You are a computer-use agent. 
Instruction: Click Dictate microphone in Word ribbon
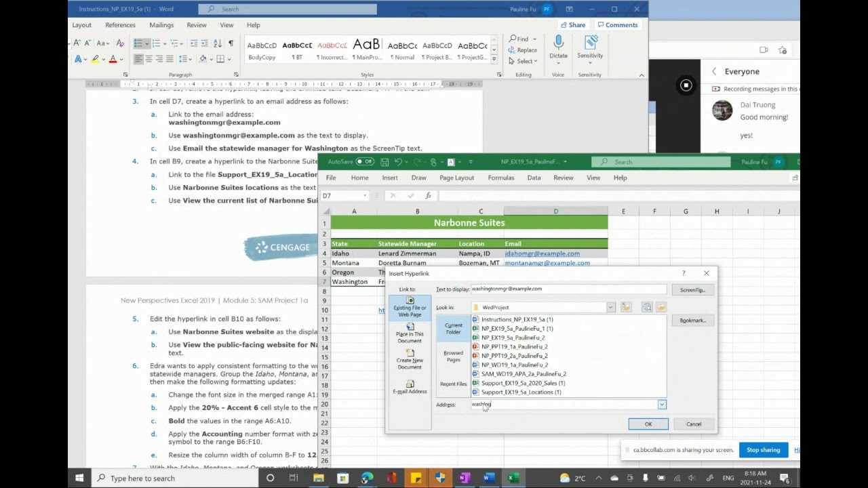tap(558, 47)
